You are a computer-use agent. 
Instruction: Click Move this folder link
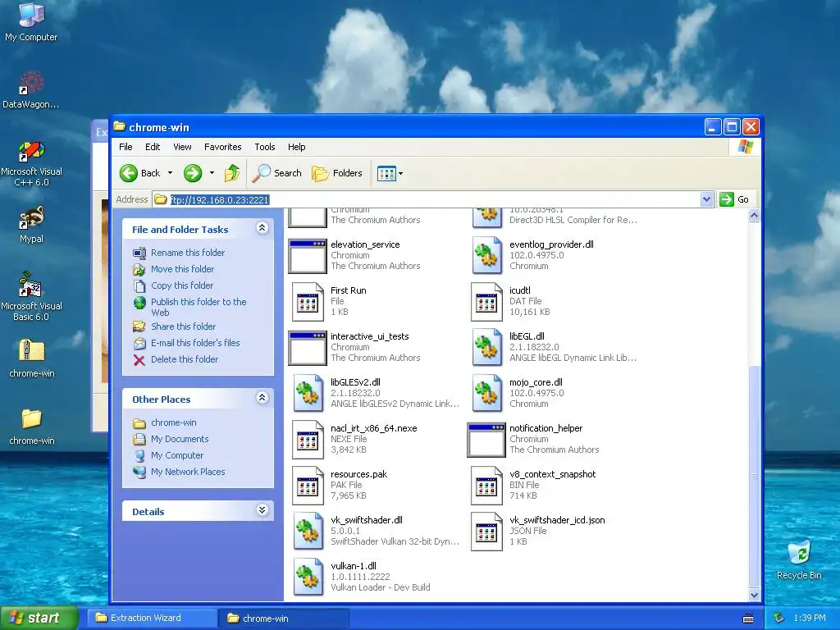(182, 269)
